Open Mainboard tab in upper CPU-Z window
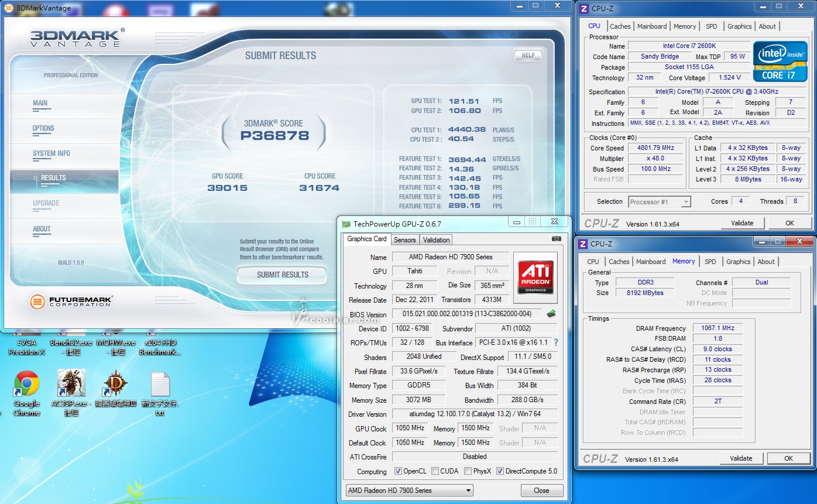 [x=652, y=26]
